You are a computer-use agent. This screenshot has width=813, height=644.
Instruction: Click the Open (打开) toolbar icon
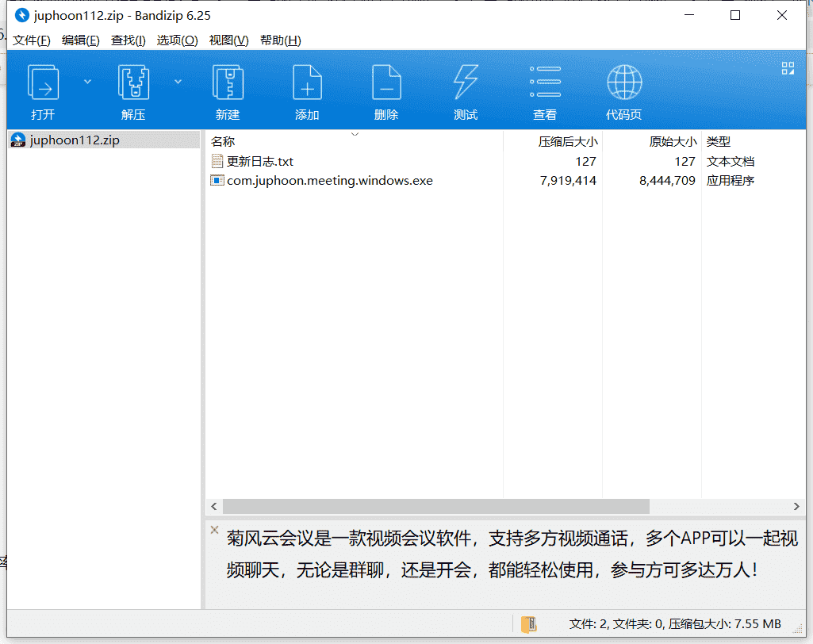coord(43,82)
